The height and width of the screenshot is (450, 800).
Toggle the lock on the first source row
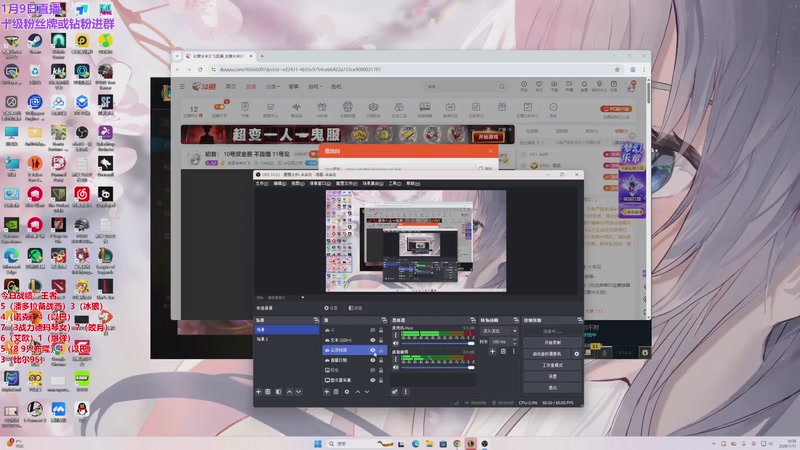381,330
